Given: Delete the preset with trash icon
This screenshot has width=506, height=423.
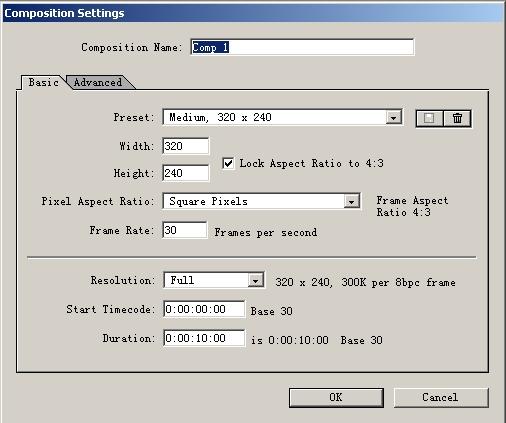Looking at the screenshot, I should click(457, 118).
